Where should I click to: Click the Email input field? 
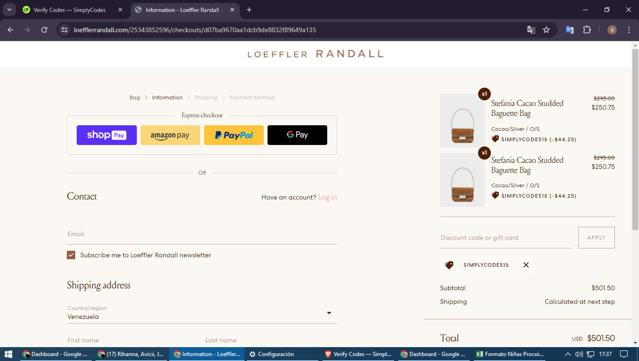click(202, 234)
